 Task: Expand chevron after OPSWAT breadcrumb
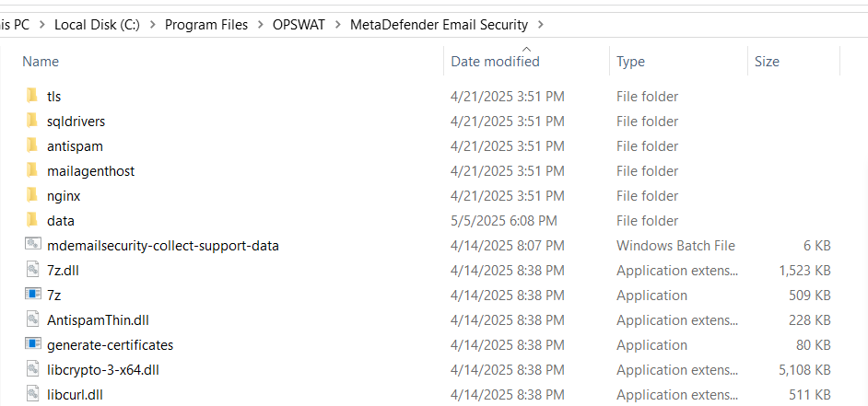338,25
